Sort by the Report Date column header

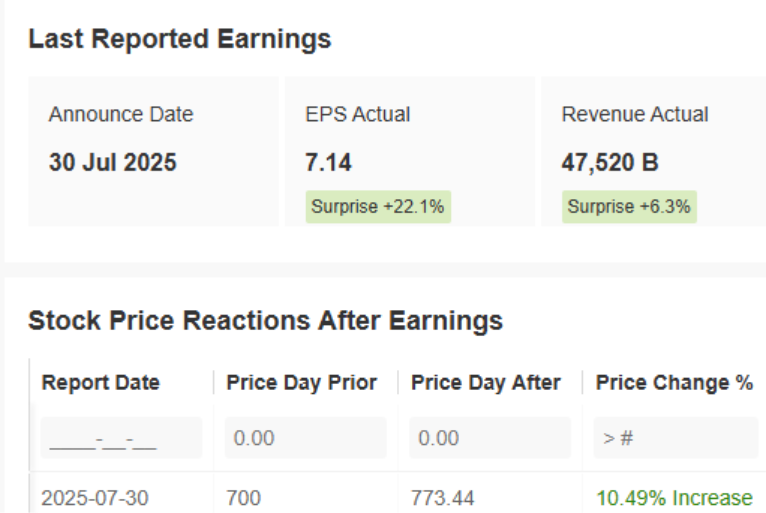(101, 383)
